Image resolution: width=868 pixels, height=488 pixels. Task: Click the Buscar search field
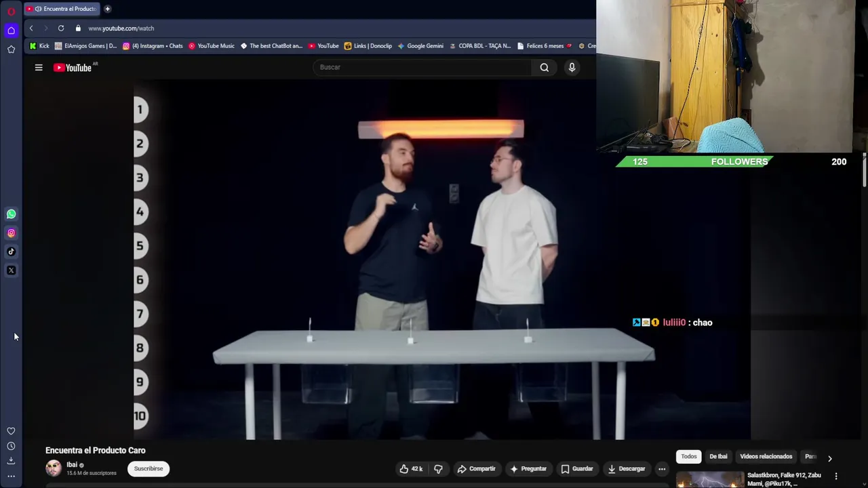pyautogui.click(x=422, y=67)
